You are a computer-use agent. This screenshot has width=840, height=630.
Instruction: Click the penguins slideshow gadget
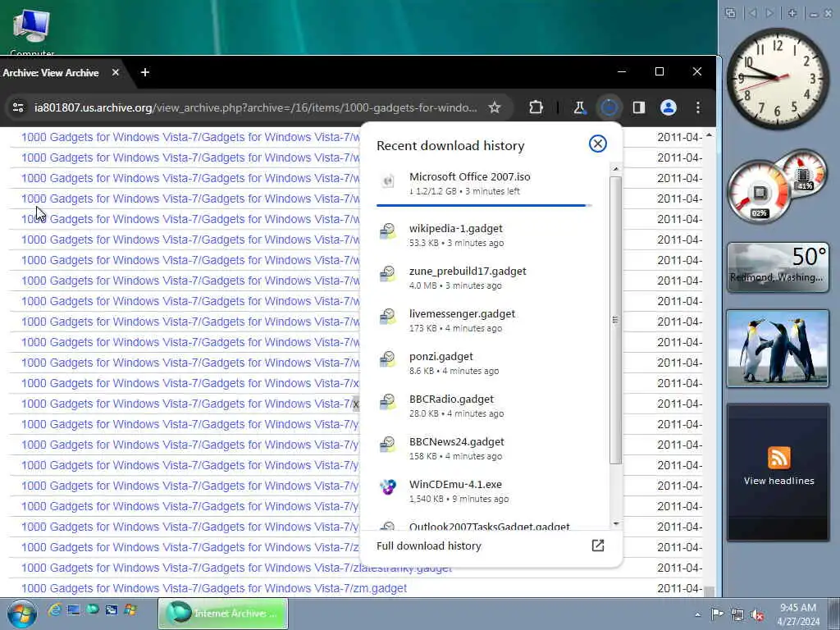778,348
